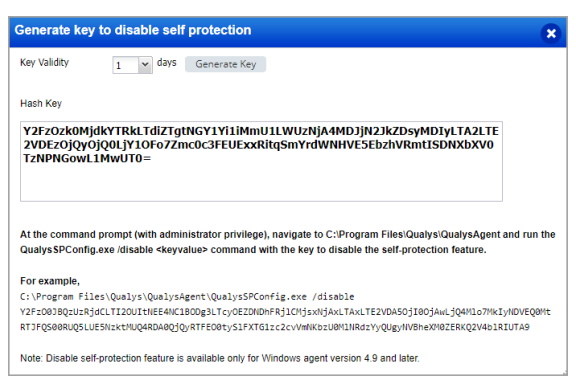Click the dialog's corner resize grip handle
The image size is (576, 381).
pos(565,373)
